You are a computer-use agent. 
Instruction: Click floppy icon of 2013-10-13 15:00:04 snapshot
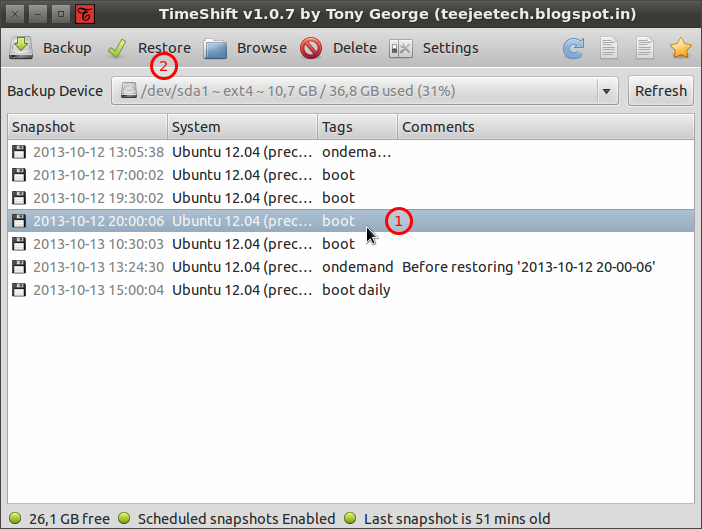[x=19, y=290]
